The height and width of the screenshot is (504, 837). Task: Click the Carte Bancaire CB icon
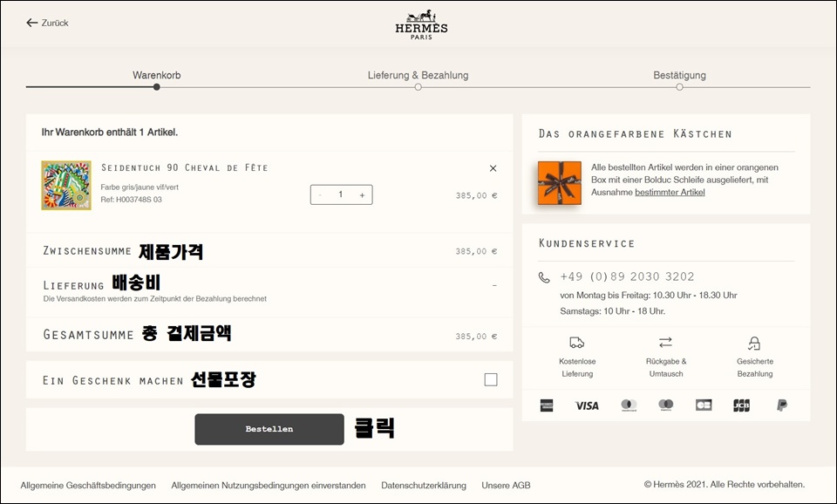pos(704,405)
